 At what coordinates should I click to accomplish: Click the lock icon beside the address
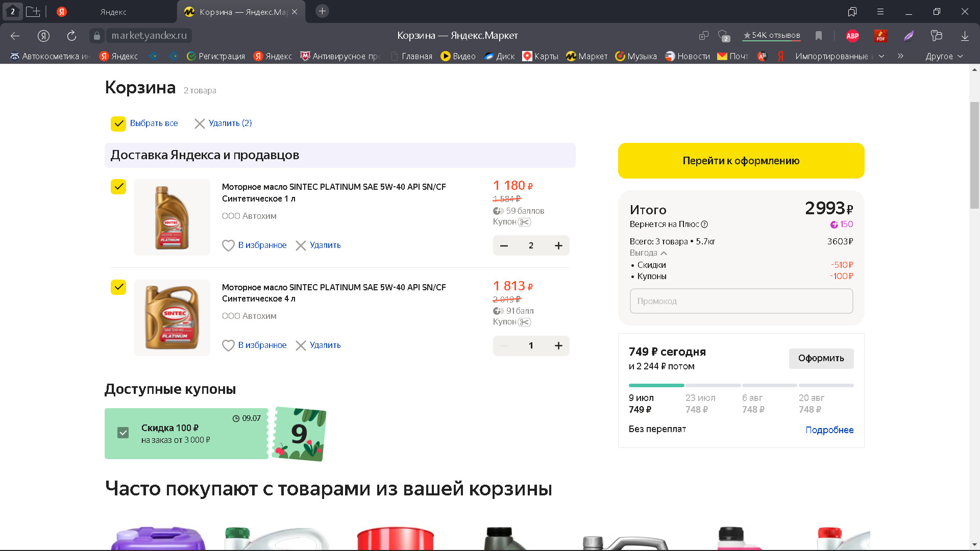pyautogui.click(x=97, y=36)
